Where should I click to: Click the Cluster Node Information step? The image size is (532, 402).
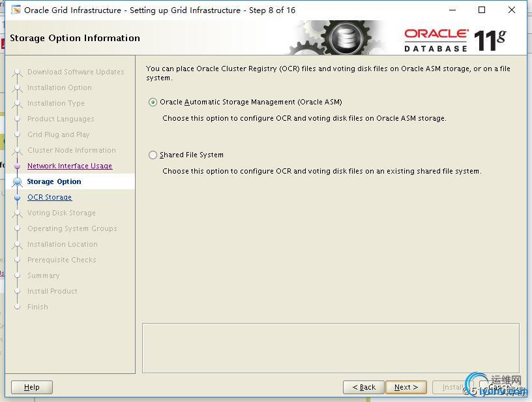click(72, 150)
